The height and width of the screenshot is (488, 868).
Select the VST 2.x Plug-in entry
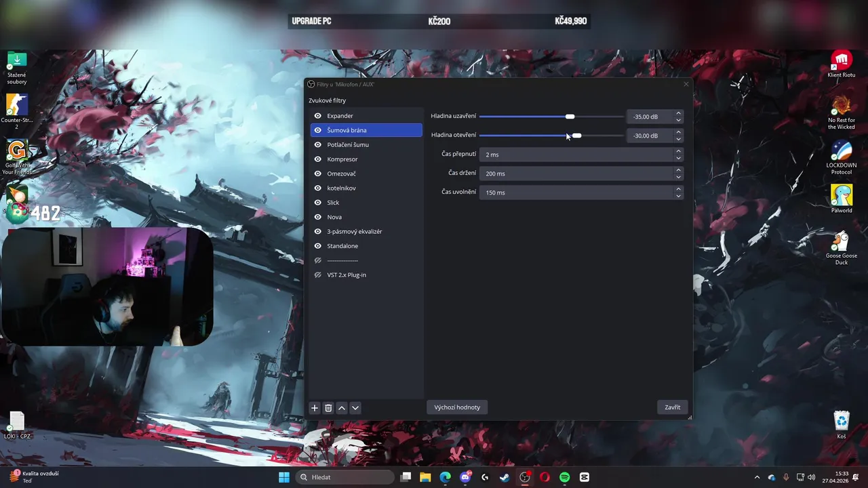click(366, 274)
